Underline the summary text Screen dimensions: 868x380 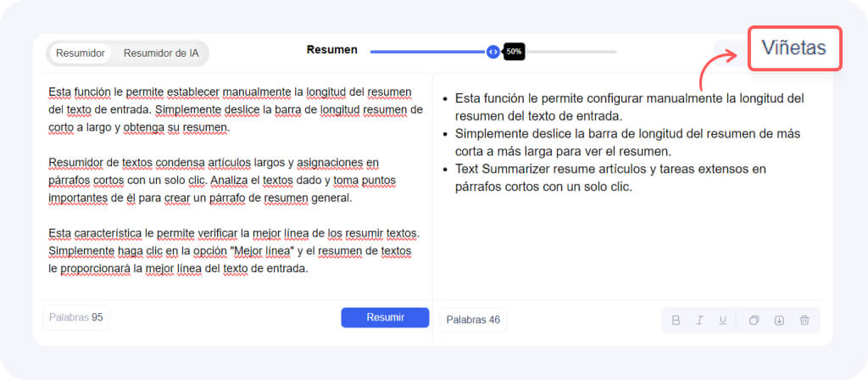coord(722,320)
